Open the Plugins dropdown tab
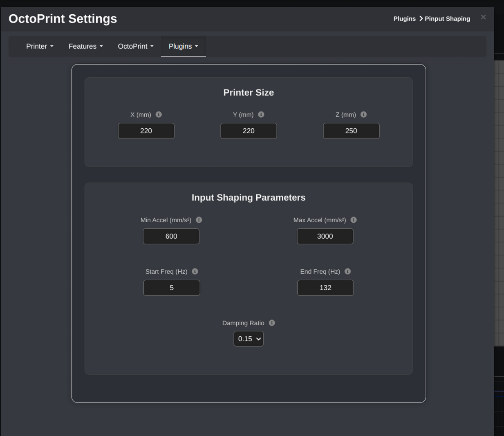Viewport: 504px width, 436px height. click(183, 46)
